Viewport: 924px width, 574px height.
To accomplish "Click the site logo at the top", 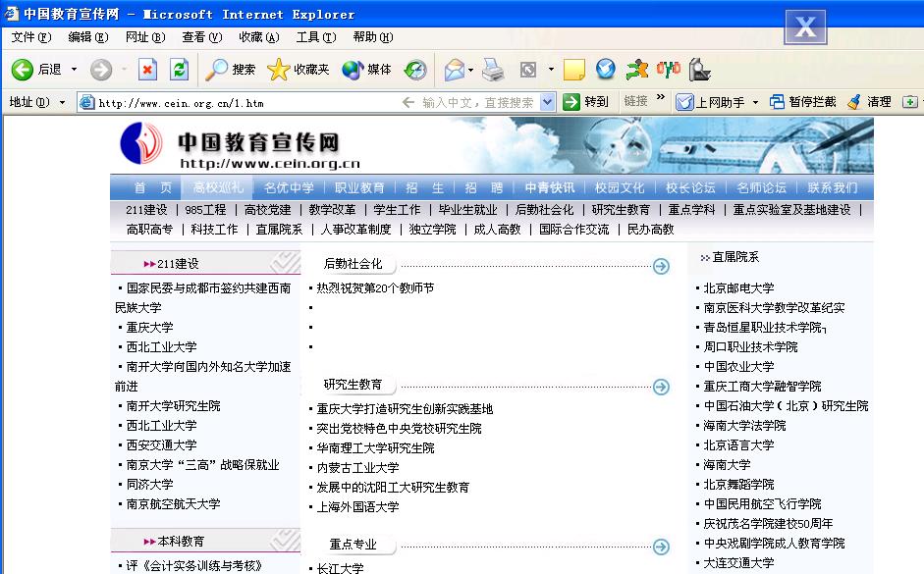I will [x=141, y=143].
